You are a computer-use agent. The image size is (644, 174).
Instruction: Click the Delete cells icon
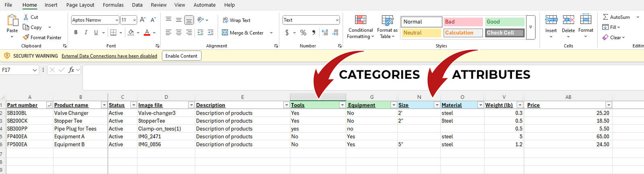tap(568, 20)
